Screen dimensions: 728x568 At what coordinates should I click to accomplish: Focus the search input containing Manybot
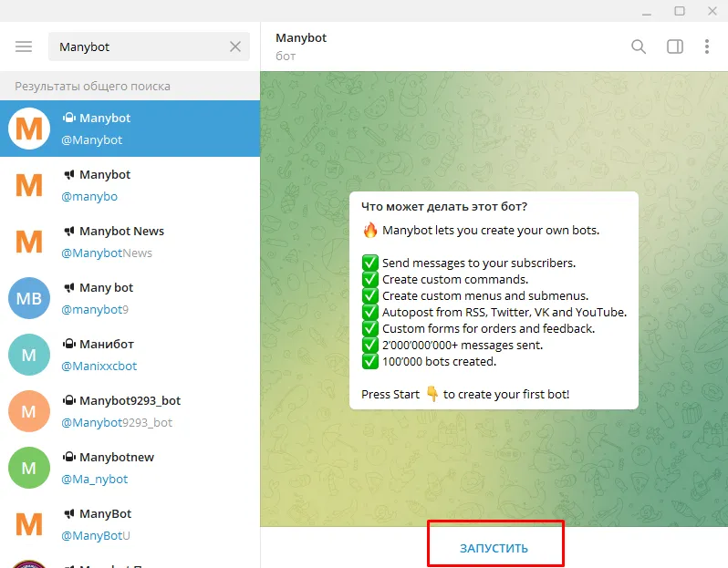click(149, 46)
